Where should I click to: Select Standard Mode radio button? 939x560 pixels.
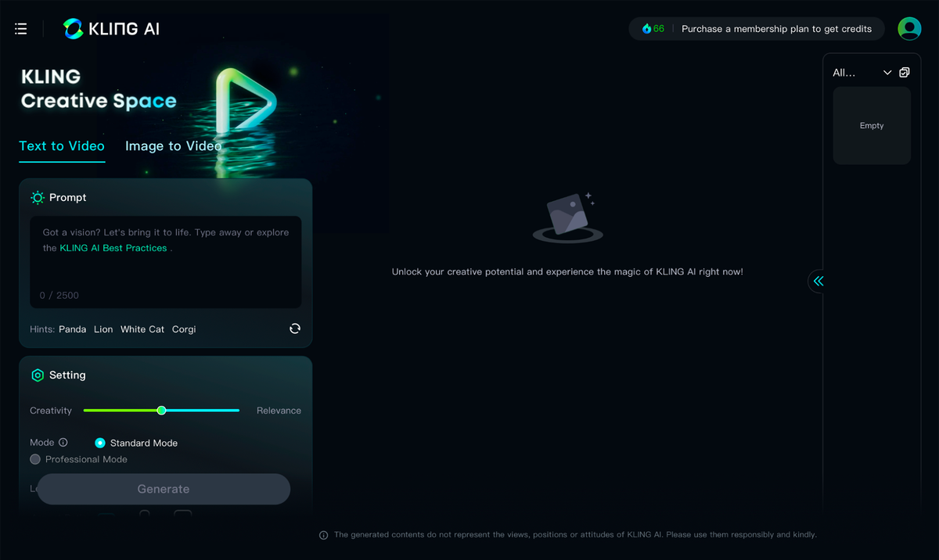click(100, 443)
